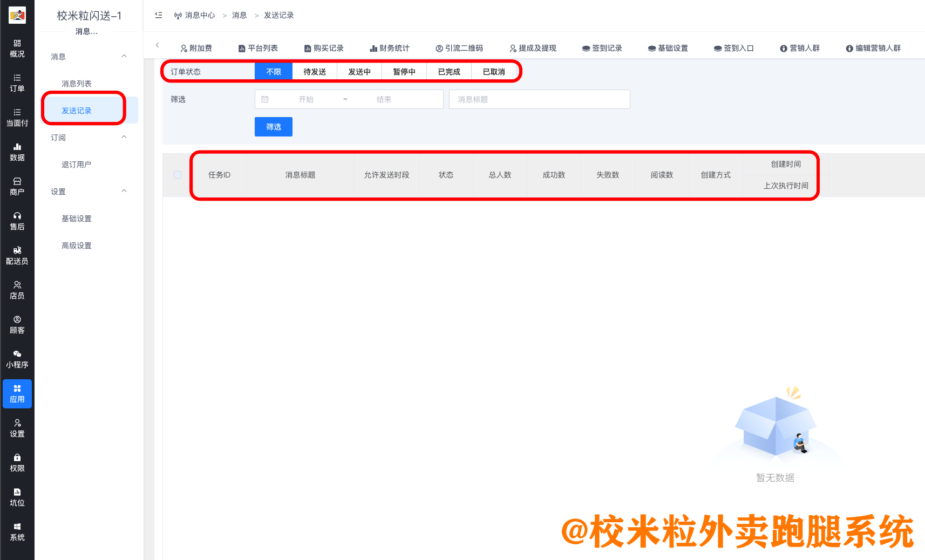The image size is (925, 560).
Task: Click the 小程序 icon in the sidebar
Action: click(17, 358)
